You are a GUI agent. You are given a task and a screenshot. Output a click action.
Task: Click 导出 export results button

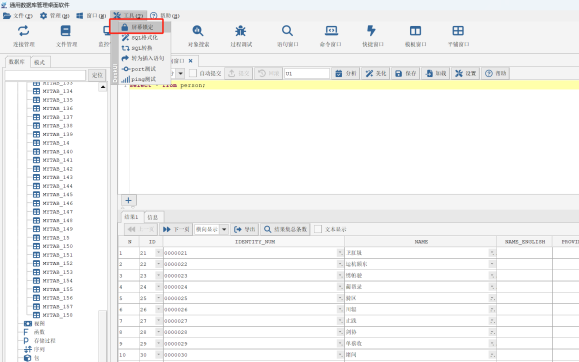coord(245,229)
